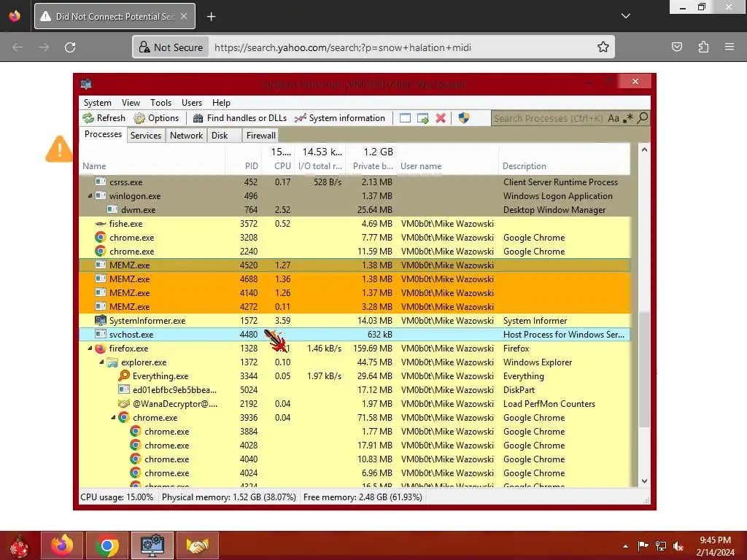Select MEMZ.exe with PID 4688
Screen dimensions: 747x560
[355, 279]
